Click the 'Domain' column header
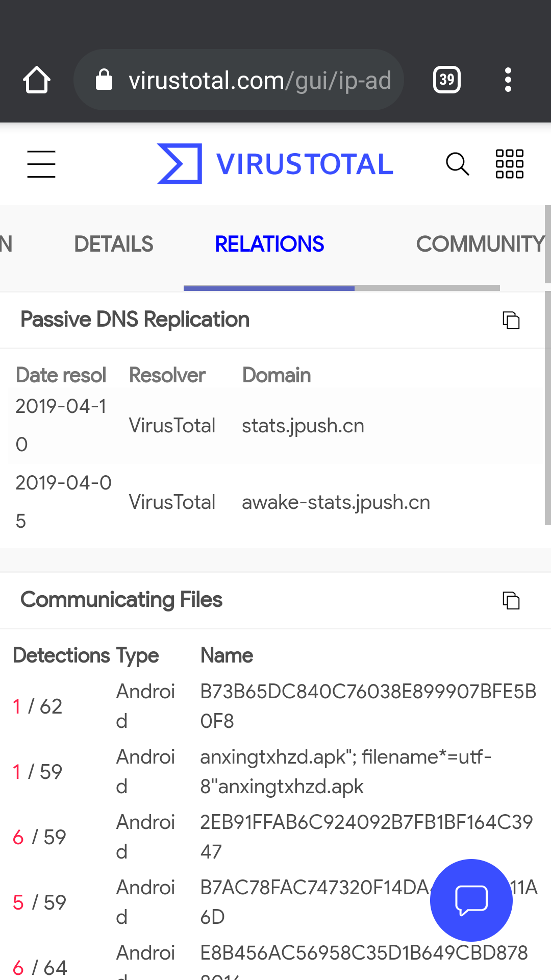This screenshot has width=551, height=980. coord(277,375)
